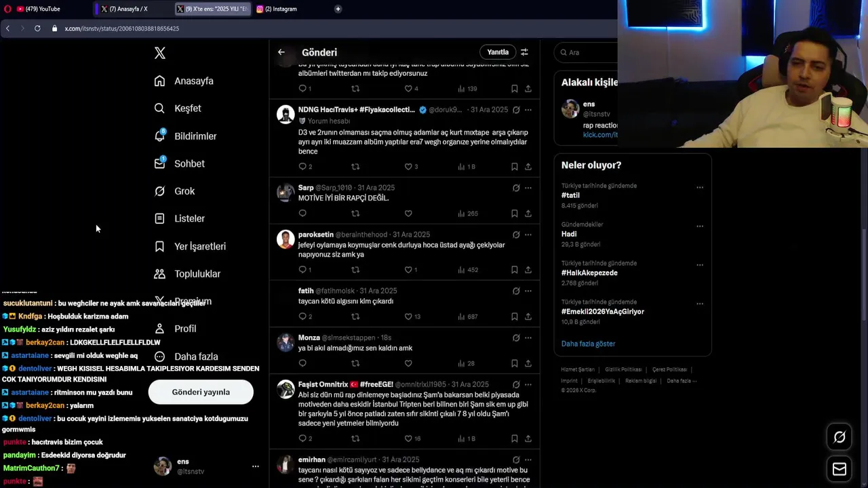Reload the page in browser

(x=37, y=28)
